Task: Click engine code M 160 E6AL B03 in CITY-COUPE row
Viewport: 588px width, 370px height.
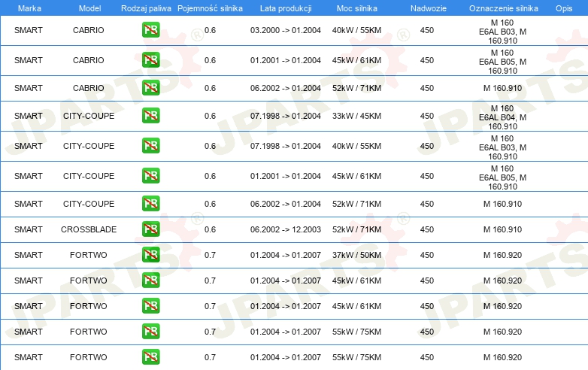Action: pyautogui.click(x=502, y=147)
